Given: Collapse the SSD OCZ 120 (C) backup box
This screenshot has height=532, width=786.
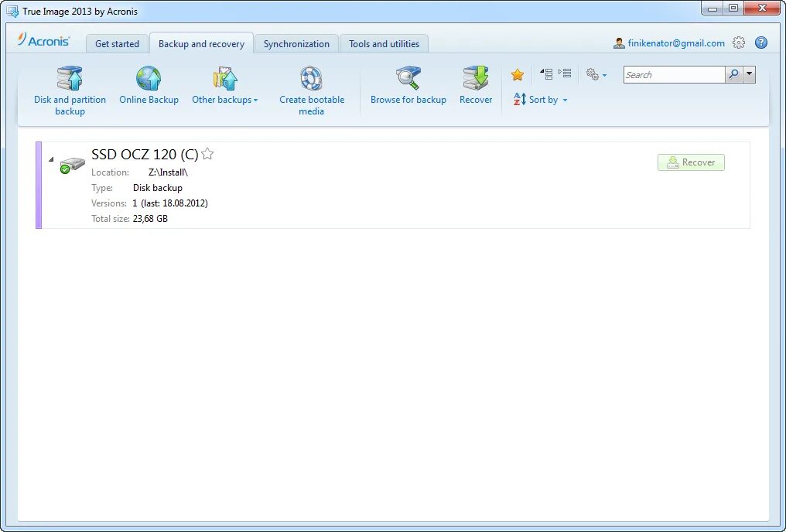Looking at the screenshot, I should coord(51,159).
